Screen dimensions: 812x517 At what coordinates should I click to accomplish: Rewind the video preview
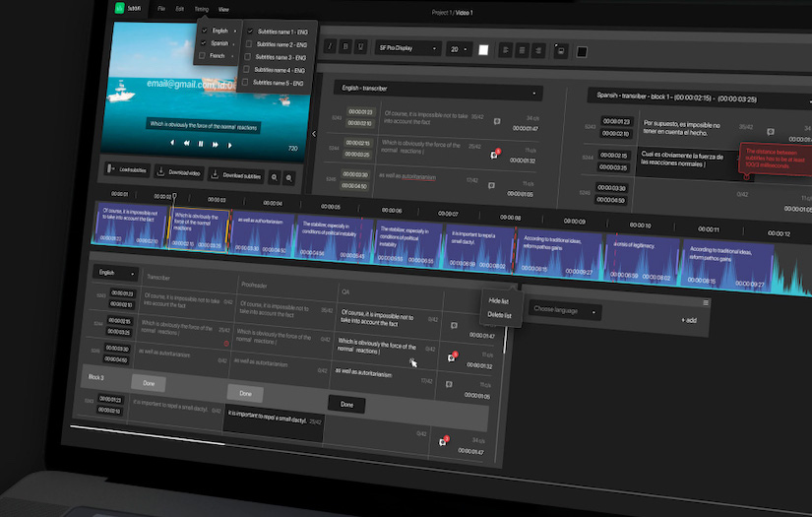[x=186, y=143]
